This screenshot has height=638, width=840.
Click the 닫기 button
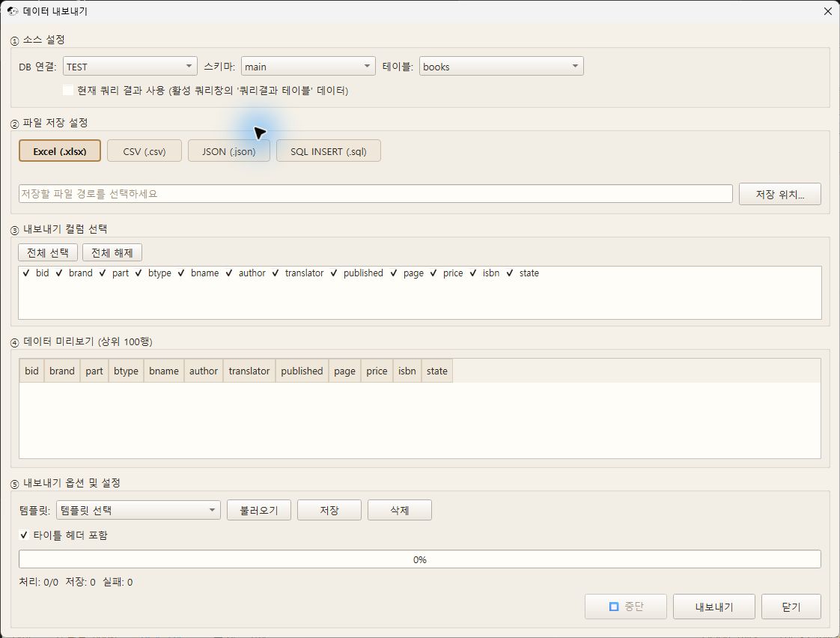[x=791, y=607]
